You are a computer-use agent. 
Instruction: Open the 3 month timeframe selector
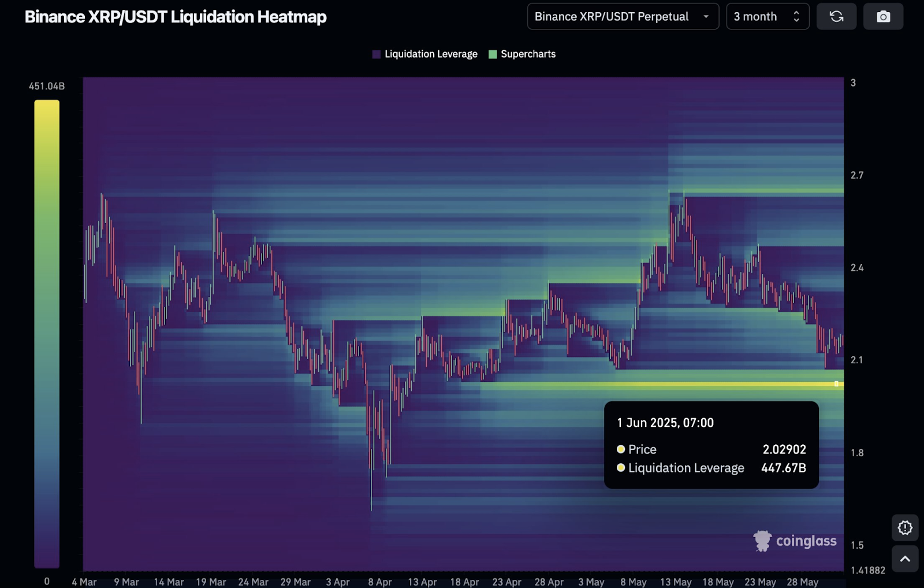(x=767, y=17)
